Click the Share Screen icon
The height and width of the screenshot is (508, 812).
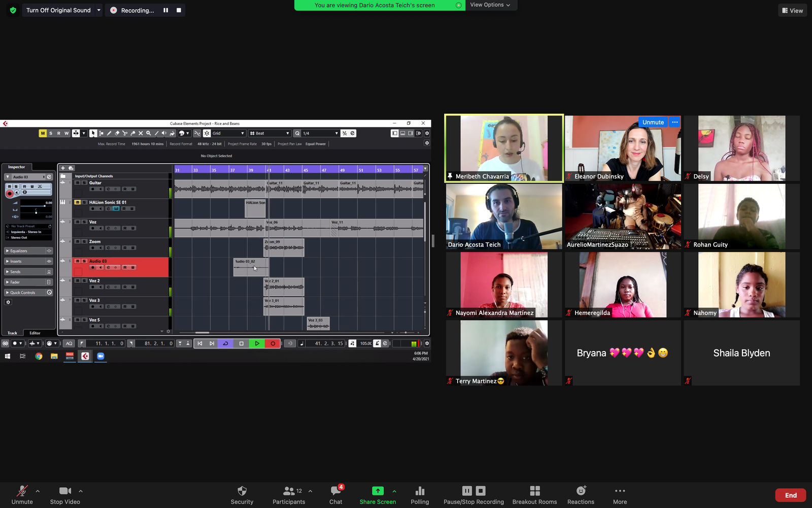click(x=378, y=491)
